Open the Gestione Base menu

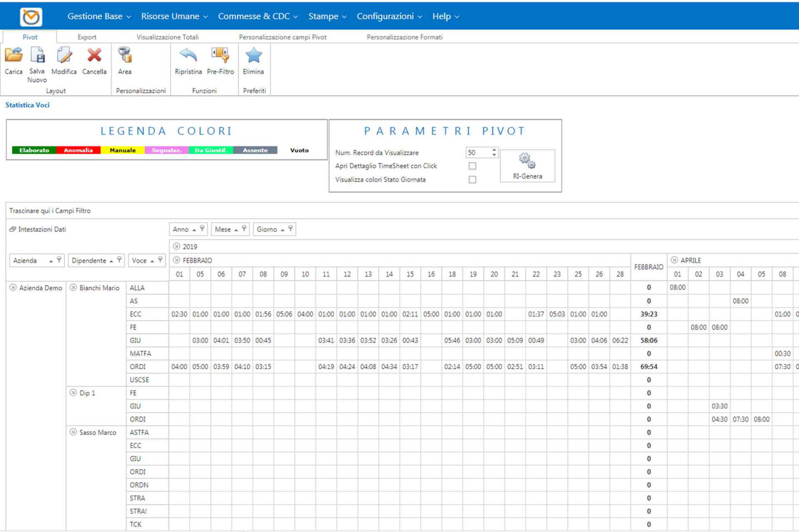click(x=99, y=16)
